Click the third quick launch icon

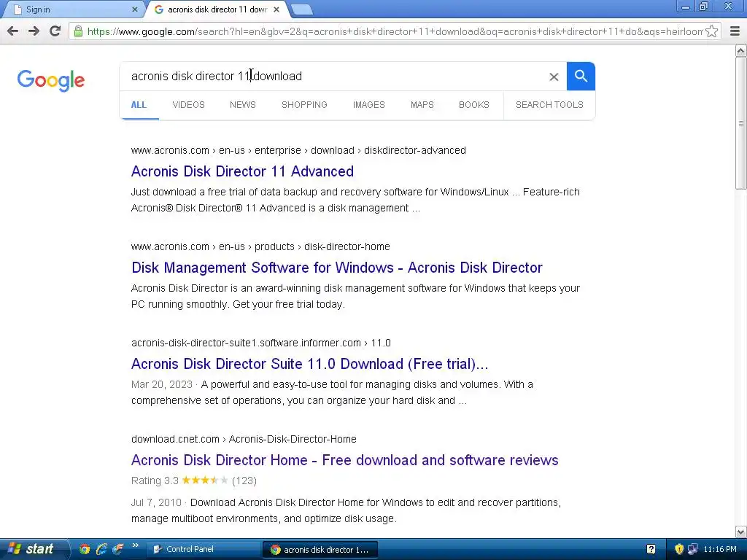pyautogui.click(x=117, y=549)
